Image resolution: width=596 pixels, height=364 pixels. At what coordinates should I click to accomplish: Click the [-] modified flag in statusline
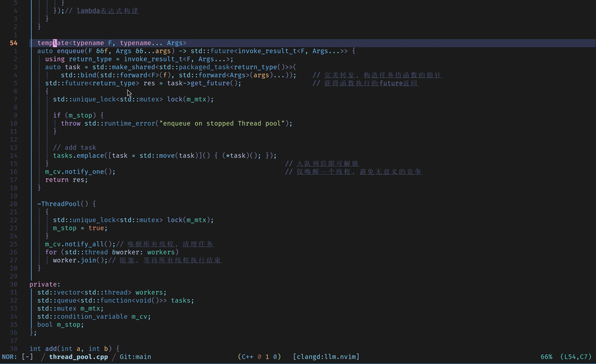pos(27,357)
